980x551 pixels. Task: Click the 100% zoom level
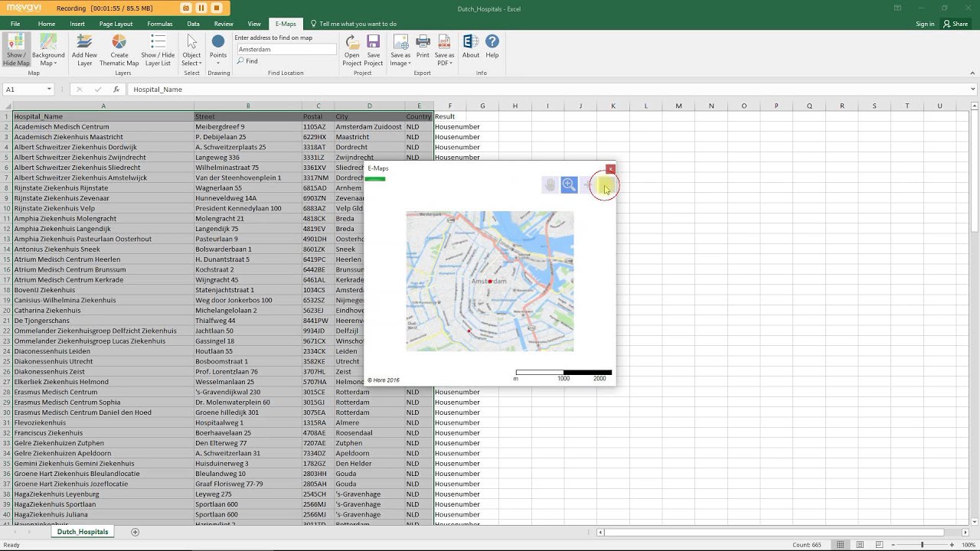pos(969,545)
